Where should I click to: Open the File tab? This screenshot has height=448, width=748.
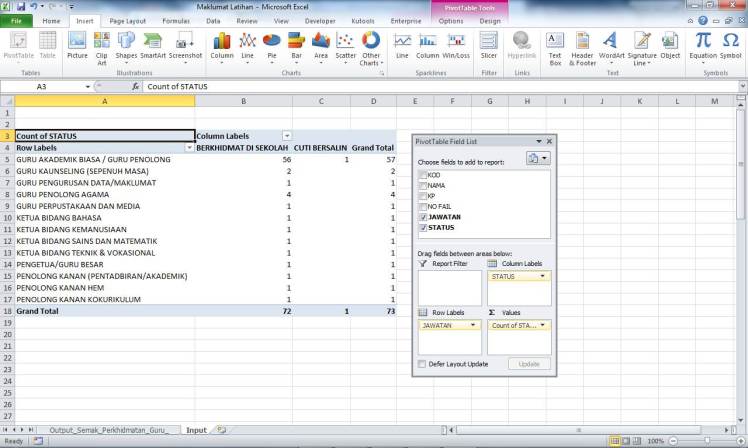coord(16,21)
